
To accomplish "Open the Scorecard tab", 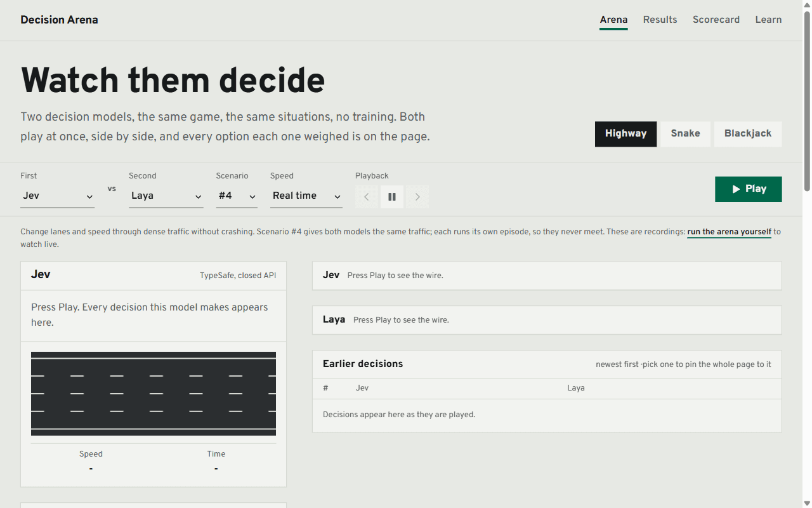I will click(x=716, y=20).
